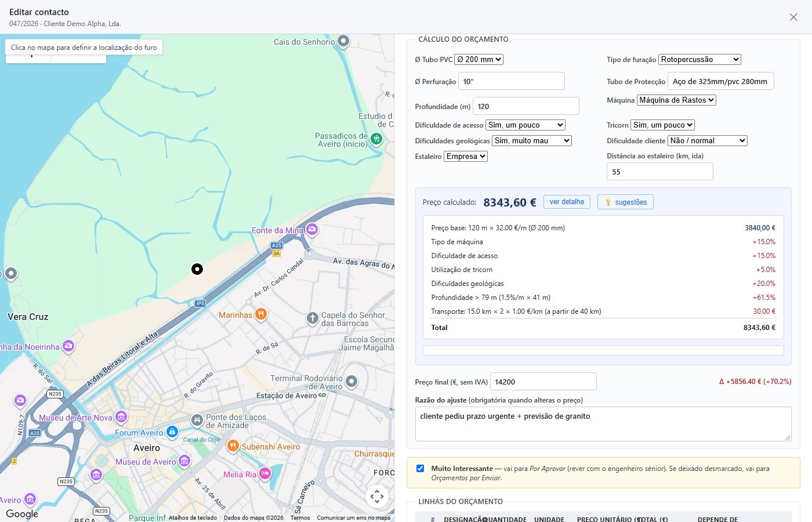Viewport: 812px width, 522px height.
Task: Click the Vera Cruz map label
Action: pyautogui.click(x=28, y=317)
